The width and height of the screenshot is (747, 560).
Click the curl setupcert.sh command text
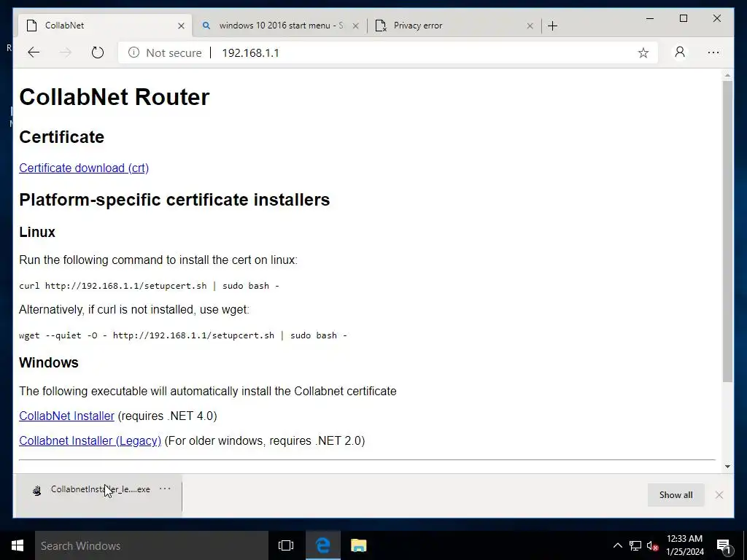coord(149,286)
